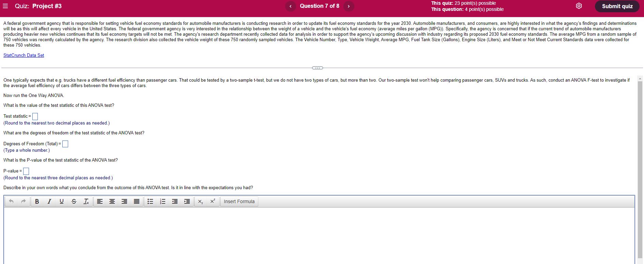Click '(Round to the nearest two decimal places' hint
Screen dimensions: 644x264
[x=57, y=123]
